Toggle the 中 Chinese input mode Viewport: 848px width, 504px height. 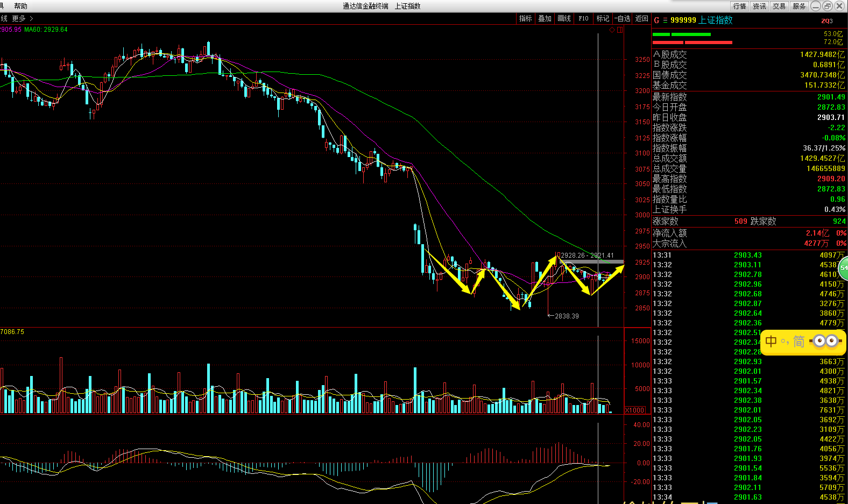(x=771, y=342)
